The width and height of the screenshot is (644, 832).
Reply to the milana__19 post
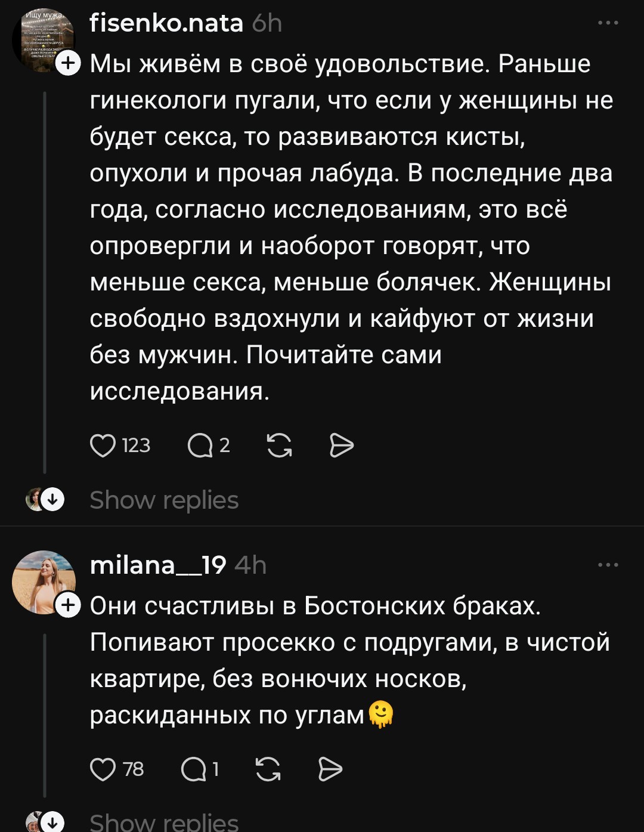[194, 769]
